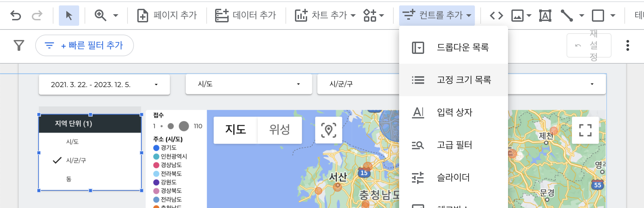Click 강원도 legend entry
The width and height of the screenshot is (644, 208).
pos(165,182)
